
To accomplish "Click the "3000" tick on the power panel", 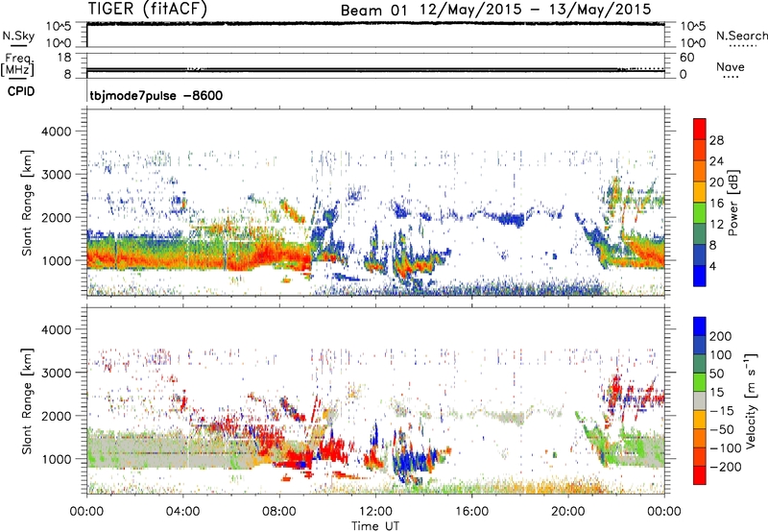I will point(56,175).
